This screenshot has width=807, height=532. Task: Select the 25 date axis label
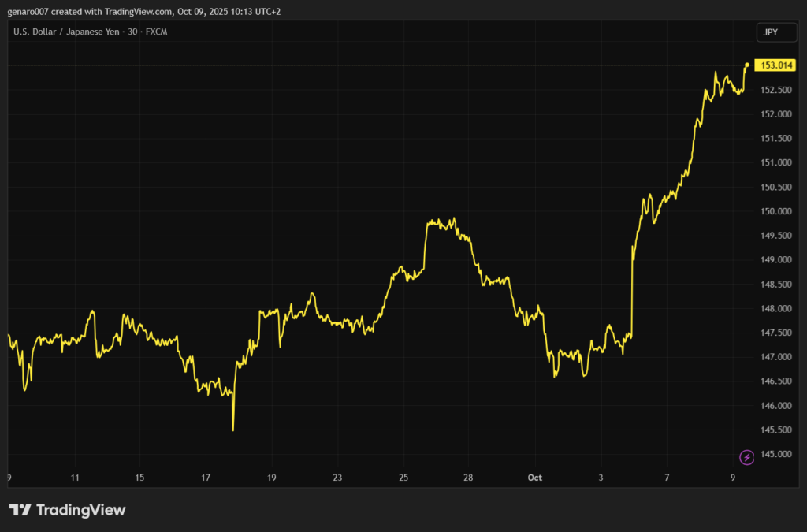click(403, 478)
